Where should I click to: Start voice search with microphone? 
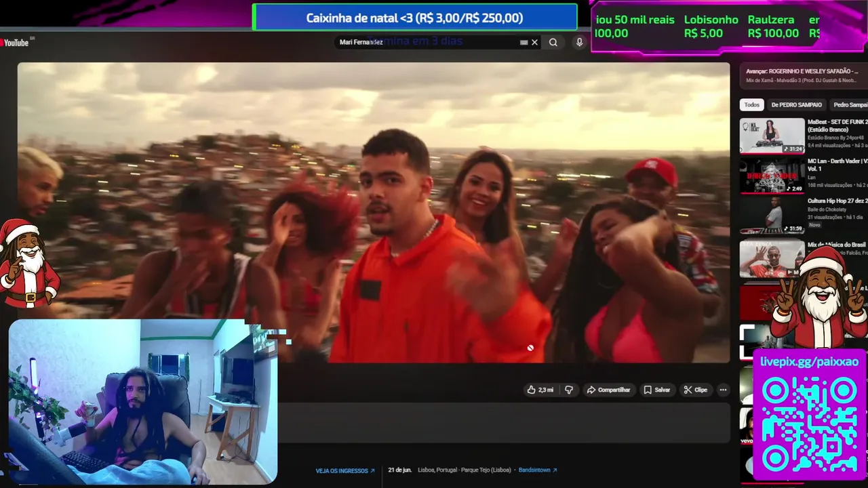tap(579, 42)
